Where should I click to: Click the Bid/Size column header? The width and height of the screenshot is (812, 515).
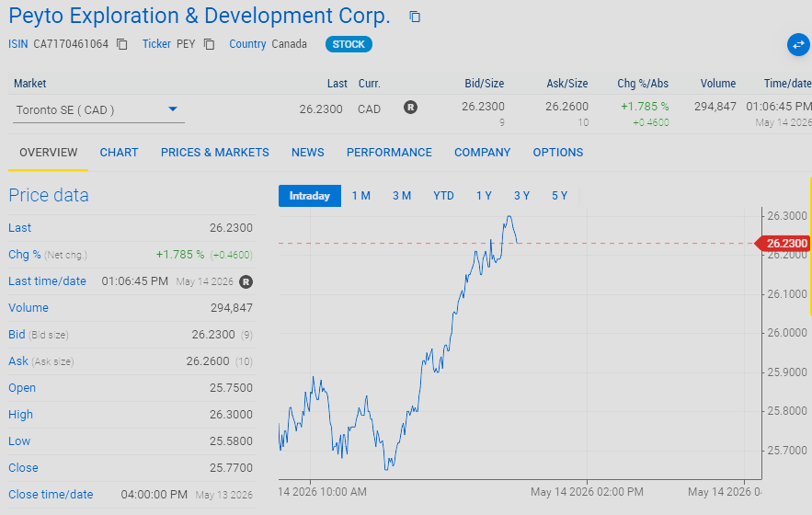coord(485,84)
